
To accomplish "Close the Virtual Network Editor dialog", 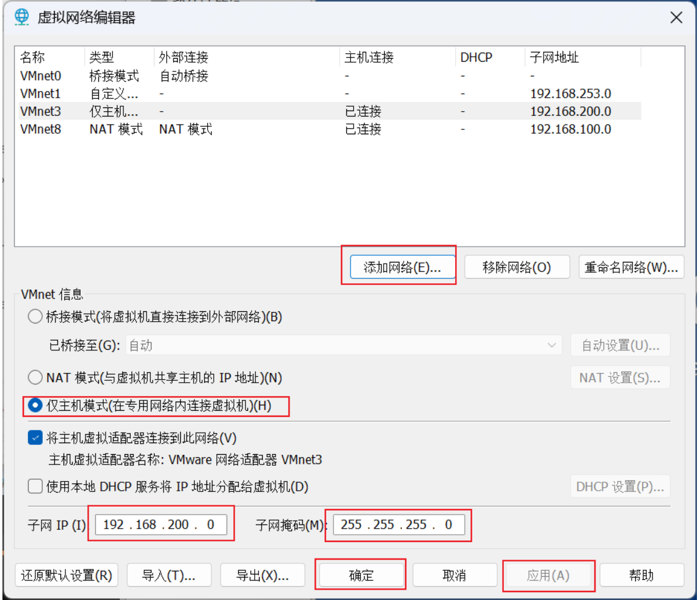I will pos(676,18).
